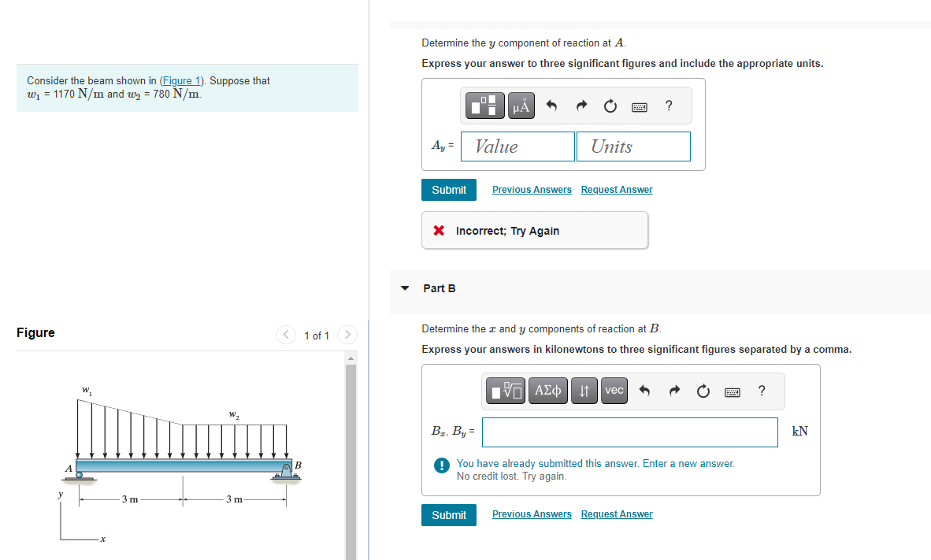Select the vec notation tool in Part B
This screenshot has width=931, height=560.
(614, 390)
